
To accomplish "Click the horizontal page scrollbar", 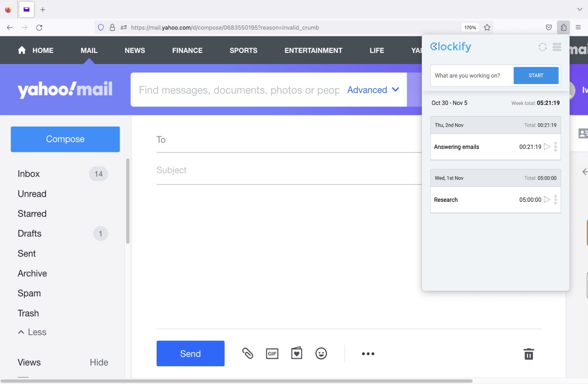I will [236, 381].
